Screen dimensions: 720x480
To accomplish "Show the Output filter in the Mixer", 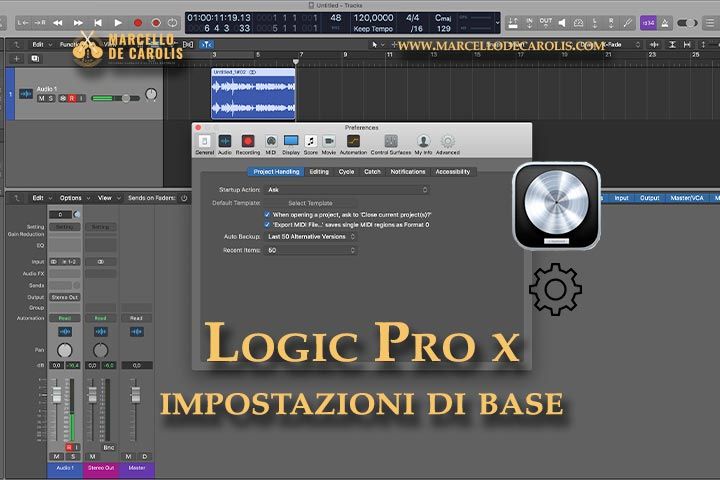I will click(x=649, y=198).
